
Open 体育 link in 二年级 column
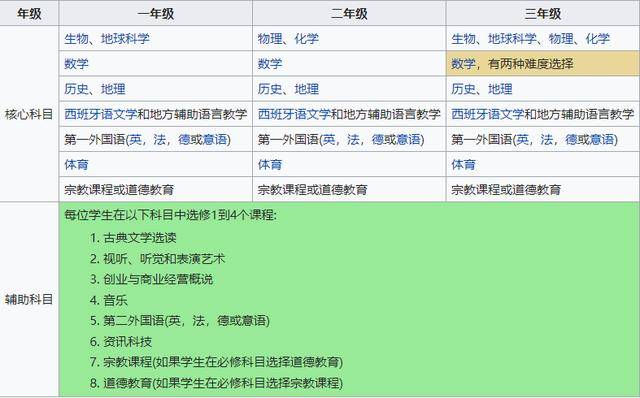pyautogui.click(x=270, y=165)
